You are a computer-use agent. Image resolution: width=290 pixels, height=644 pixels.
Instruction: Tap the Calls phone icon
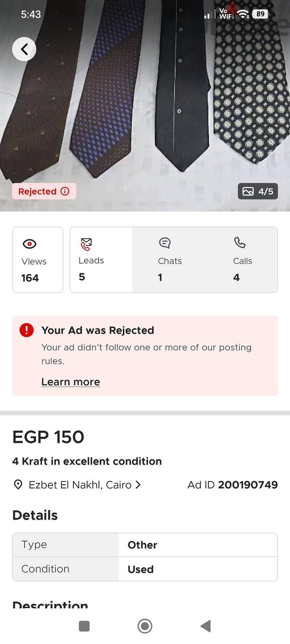240,242
